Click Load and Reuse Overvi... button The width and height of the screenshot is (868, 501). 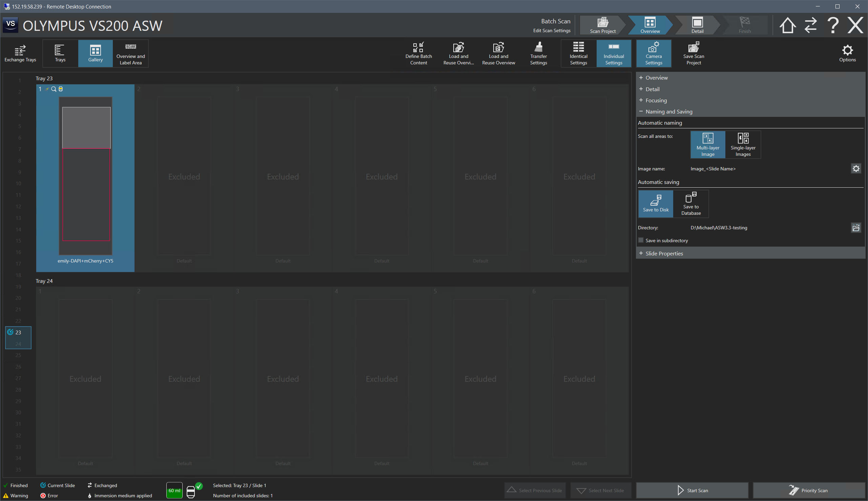point(458,53)
